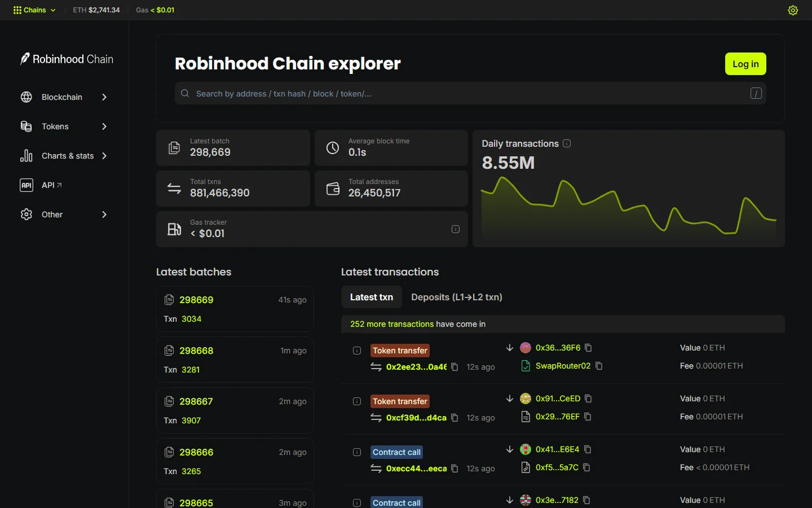
Task: Open the Total txns stat card
Action: point(233,189)
